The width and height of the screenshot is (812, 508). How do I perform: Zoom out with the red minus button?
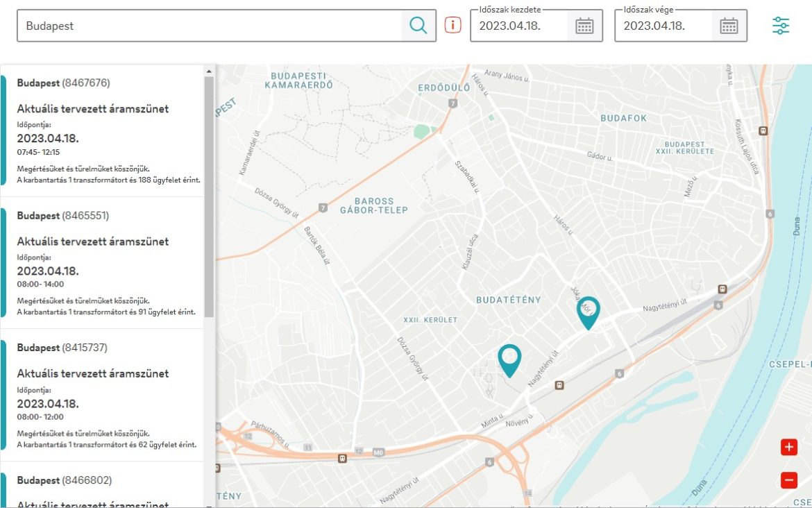789,480
